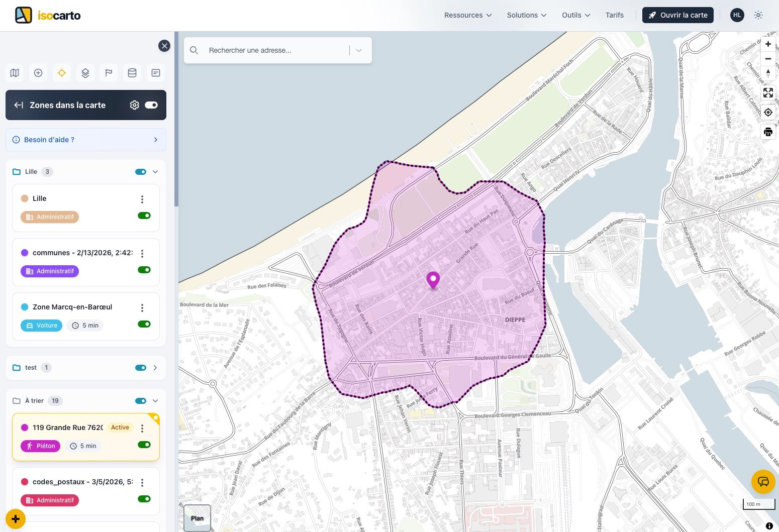
Task: Click the locate my position icon
Action: pyautogui.click(x=768, y=112)
